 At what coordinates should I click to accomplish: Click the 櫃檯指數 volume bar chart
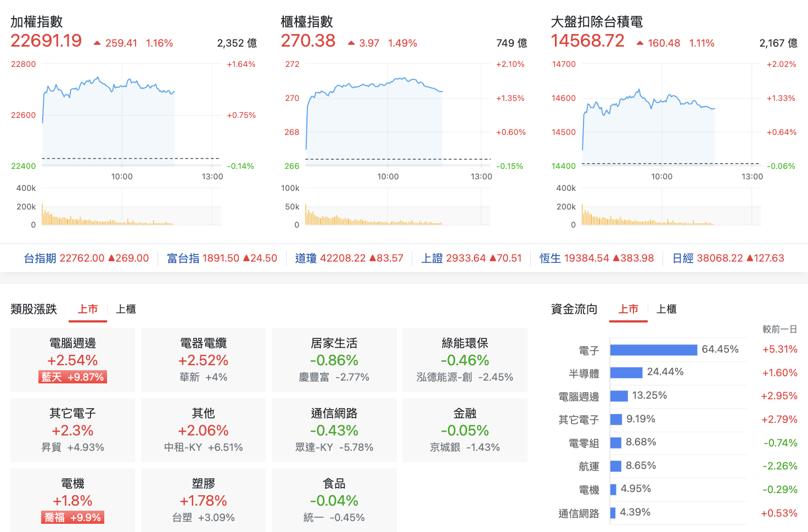point(398,207)
